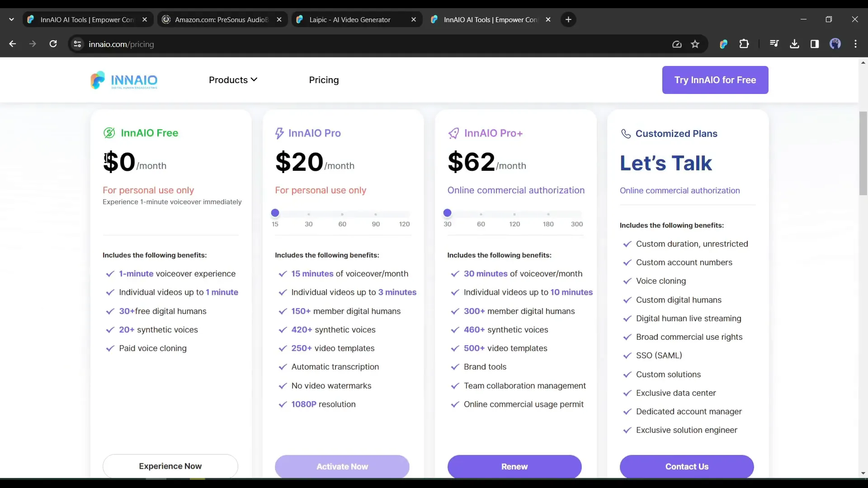The image size is (868, 488).
Task: Click the browser bookmark star icon
Action: click(695, 43)
